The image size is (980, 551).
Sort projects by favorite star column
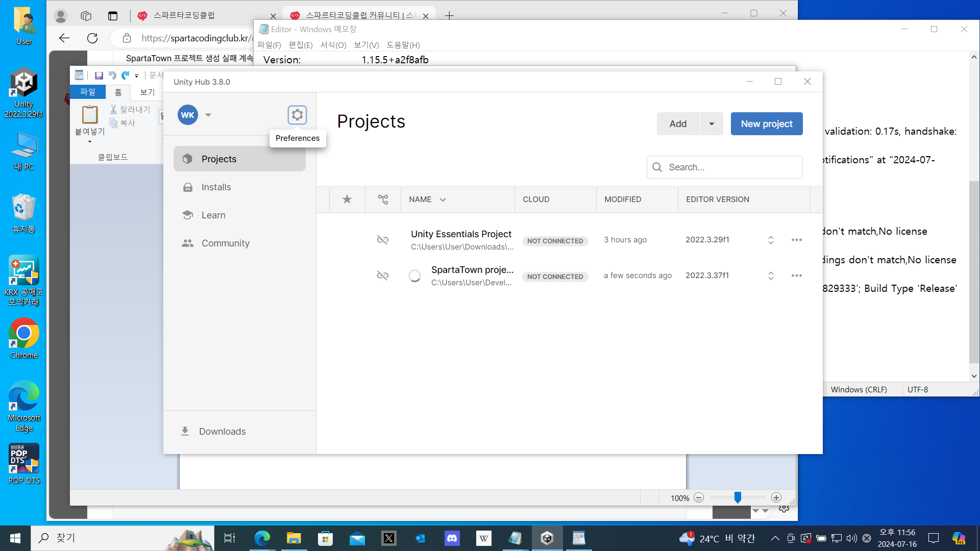(x=347, y=199)
